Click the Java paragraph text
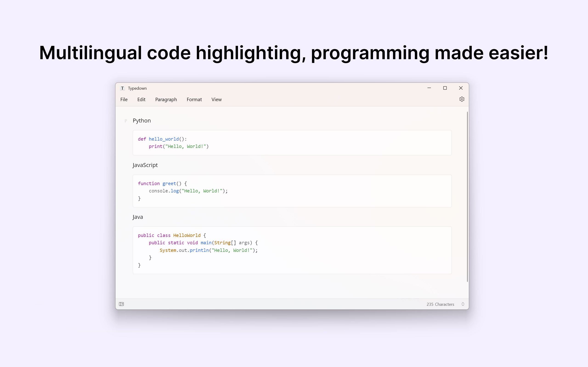This screenshot has height=367, width=588. pos(138,217)
